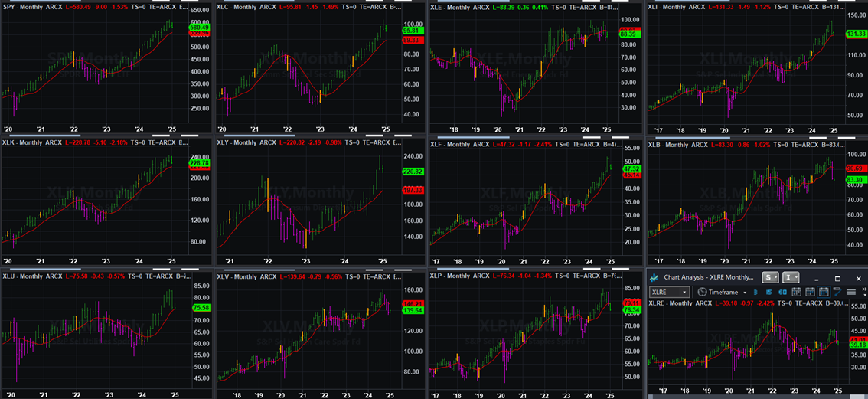868x399 pixels.
Task: Select the minute interval button left of 15
Action: (x=755, y=292)
